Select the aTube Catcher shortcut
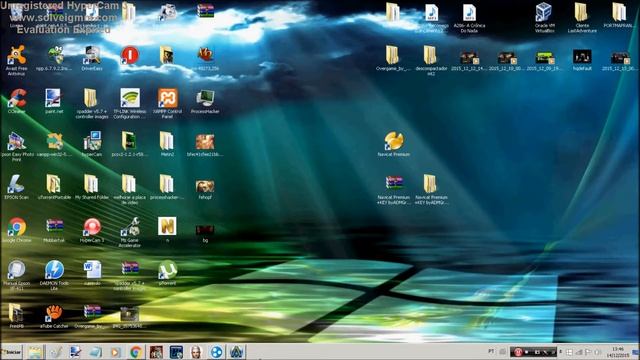Screen dimensions: 640x360 (x=54, y=316)
